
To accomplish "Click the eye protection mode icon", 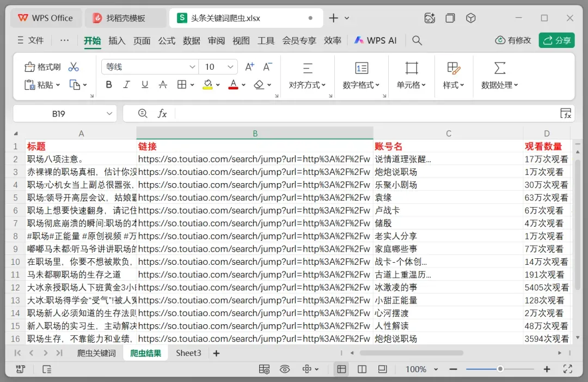I will coord(285,369).
